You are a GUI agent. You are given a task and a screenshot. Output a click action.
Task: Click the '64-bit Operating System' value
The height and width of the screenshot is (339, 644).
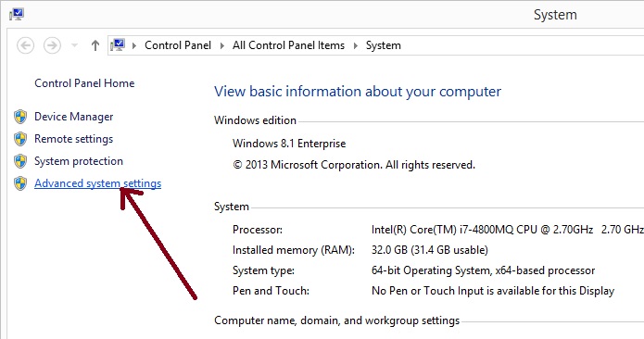(483, 270)
